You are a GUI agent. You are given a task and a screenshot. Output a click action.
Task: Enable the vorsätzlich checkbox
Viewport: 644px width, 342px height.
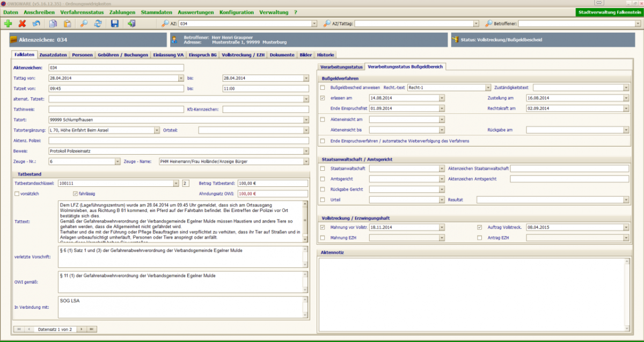click(x=17, y=194)
